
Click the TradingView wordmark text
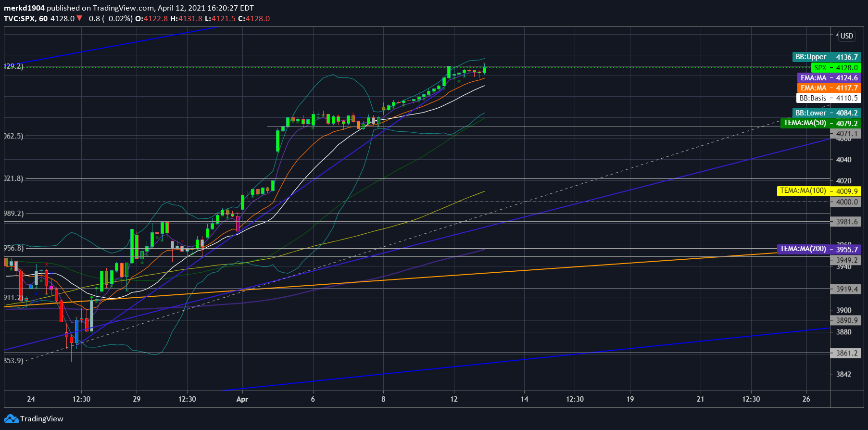[x=42, y=419]
